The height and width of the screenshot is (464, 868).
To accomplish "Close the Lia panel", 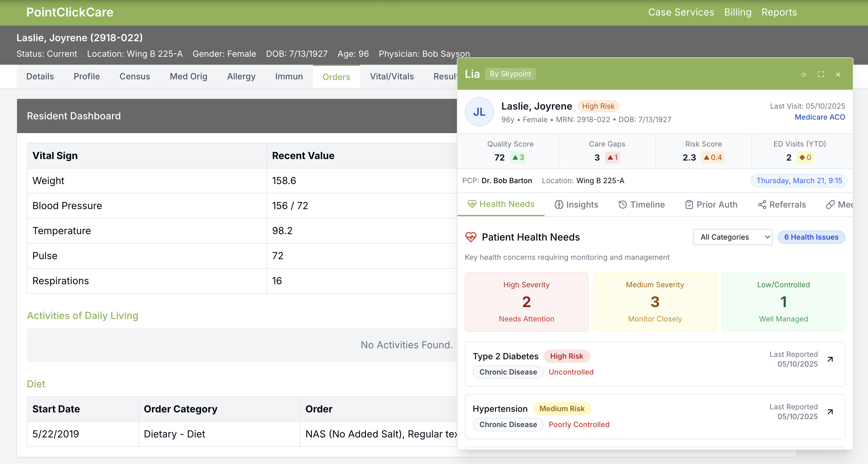I will click(x=838, y=74).
